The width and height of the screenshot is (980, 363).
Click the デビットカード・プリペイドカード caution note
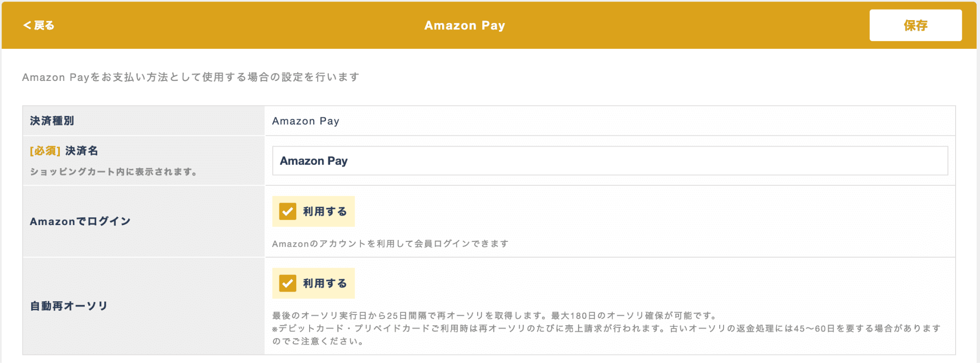point(607,335)
